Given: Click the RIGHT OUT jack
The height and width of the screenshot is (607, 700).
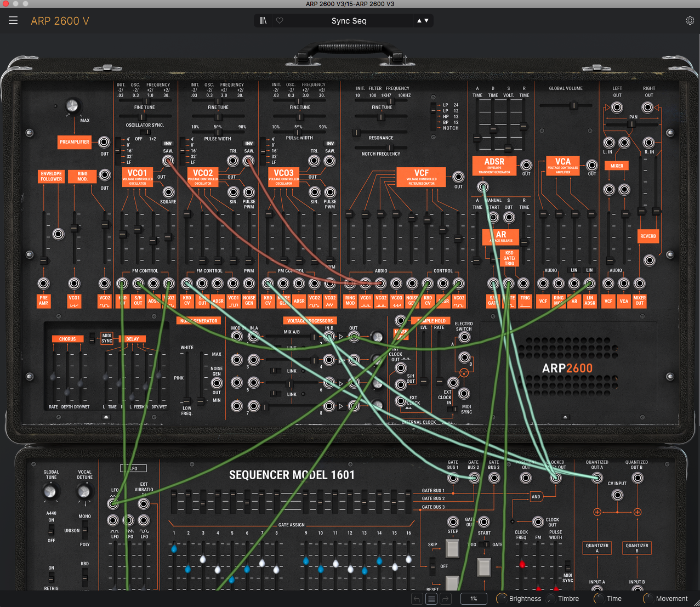Looking at the screenshot, I should pos(648,107).
